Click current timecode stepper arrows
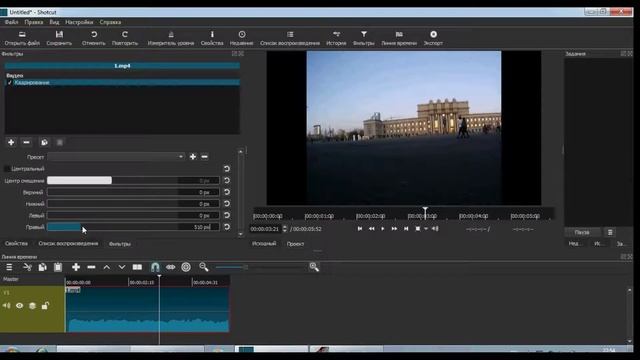640x360 pixels. pos(285,229)
